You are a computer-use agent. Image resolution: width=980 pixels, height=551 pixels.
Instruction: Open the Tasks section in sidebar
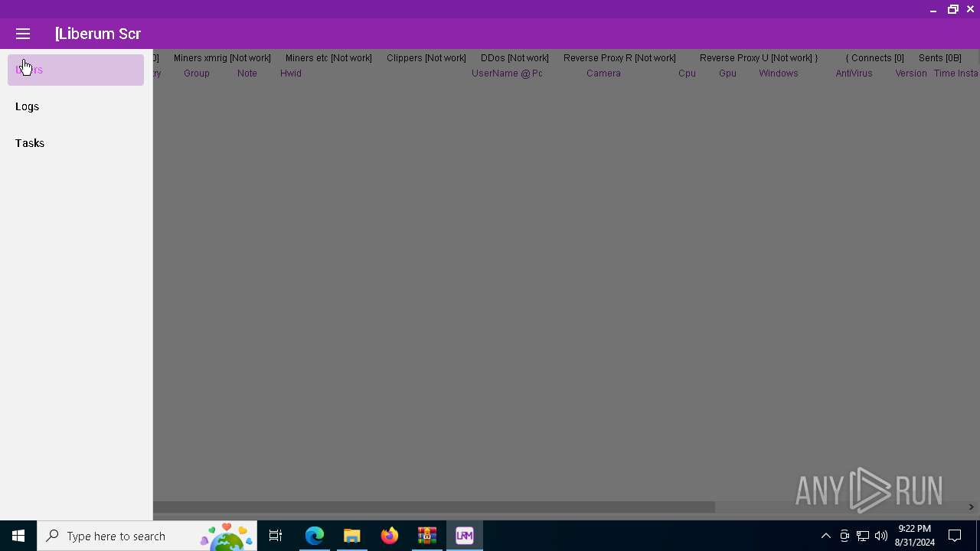[75, 143]
